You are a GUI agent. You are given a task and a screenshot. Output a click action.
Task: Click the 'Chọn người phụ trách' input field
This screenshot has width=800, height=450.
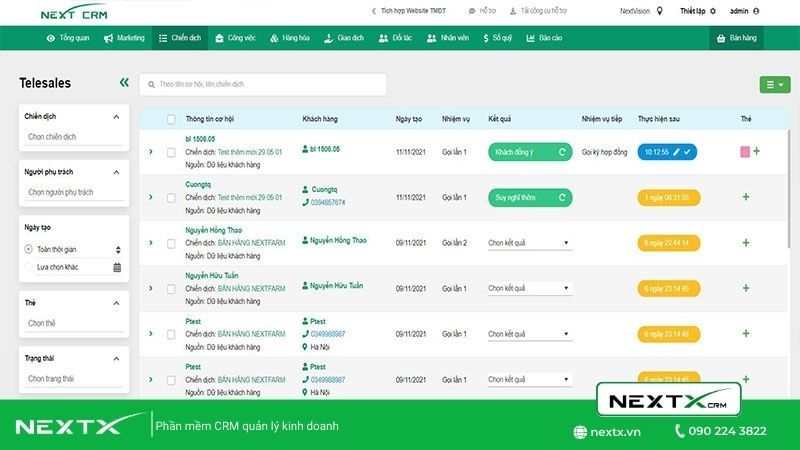pos(74,193)
